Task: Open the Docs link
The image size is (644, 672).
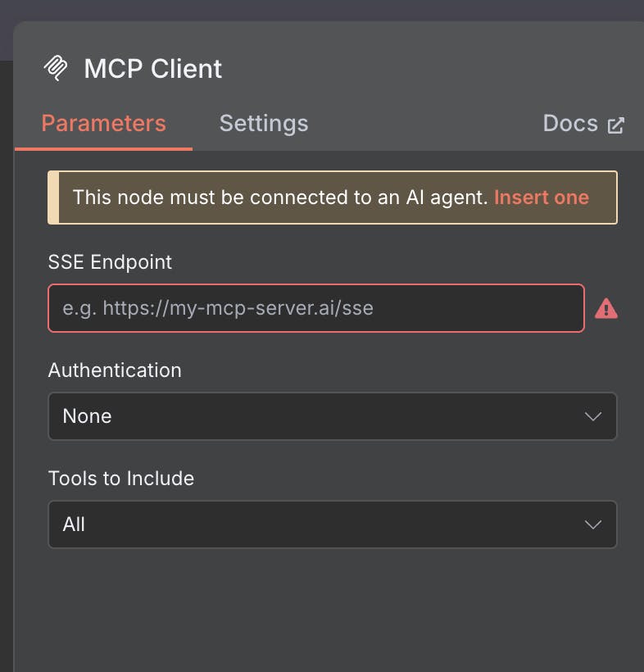Action: tap(570, 124)
